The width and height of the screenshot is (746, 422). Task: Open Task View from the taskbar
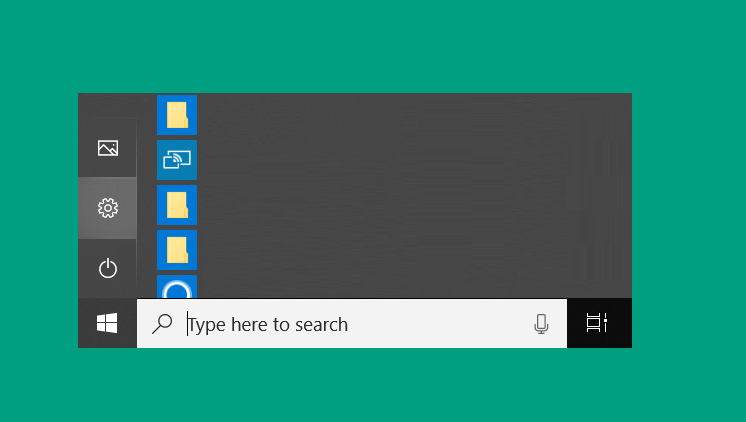coord(597,323)
